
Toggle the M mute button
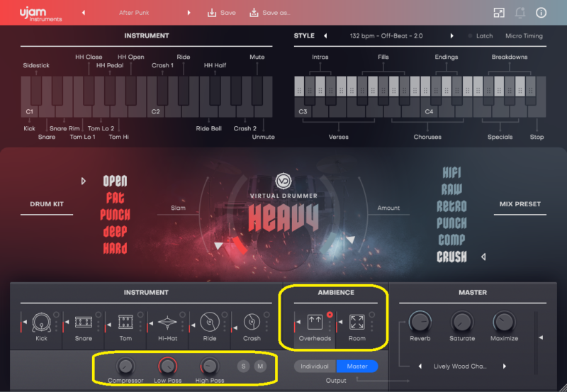click(x=260, y=366)
